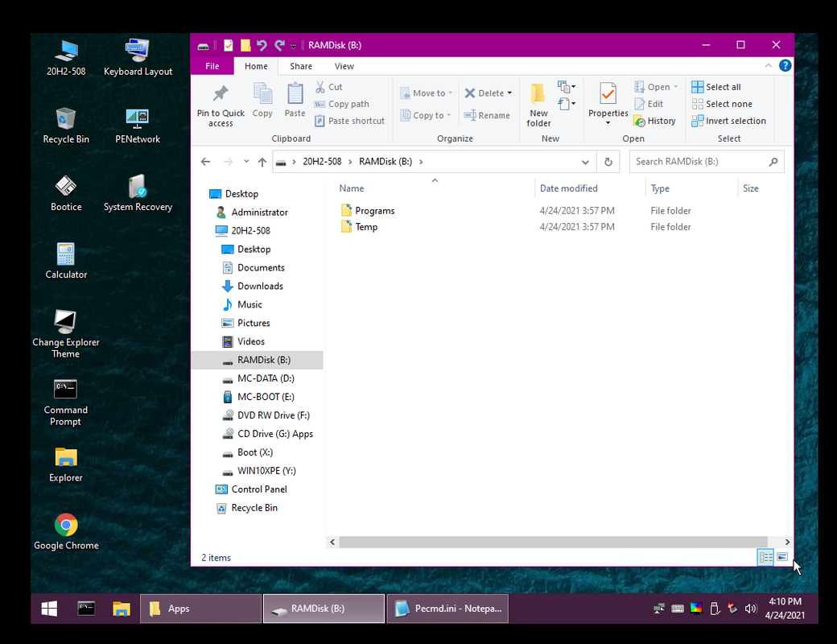Collapse the ribbon with the chevron

768,66
